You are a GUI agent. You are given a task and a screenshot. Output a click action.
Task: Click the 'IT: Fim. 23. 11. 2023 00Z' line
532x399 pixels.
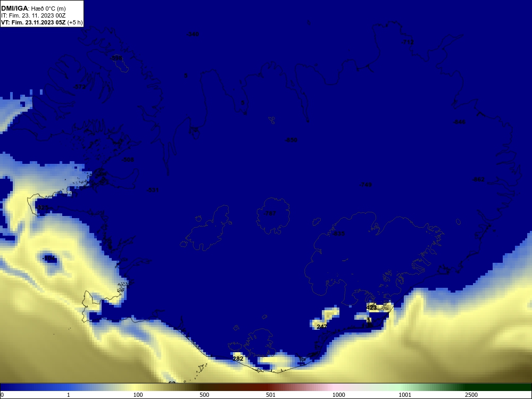(x=33, y=15)
